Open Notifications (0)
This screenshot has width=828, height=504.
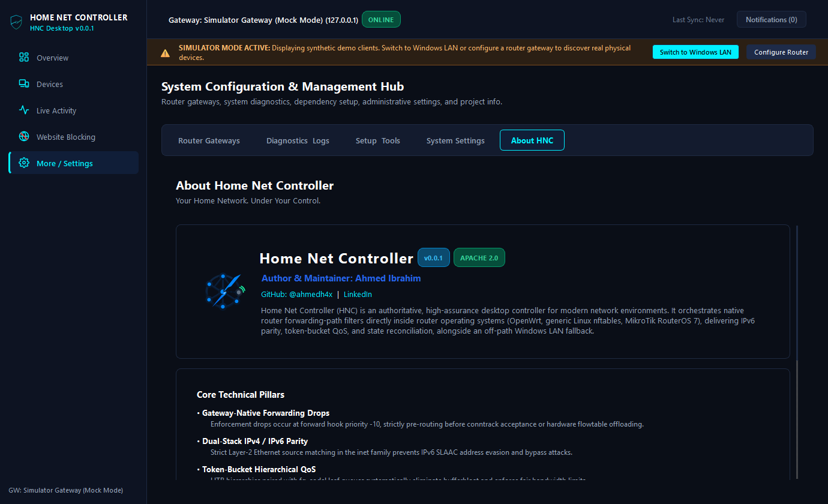click(x=772, y=20)
